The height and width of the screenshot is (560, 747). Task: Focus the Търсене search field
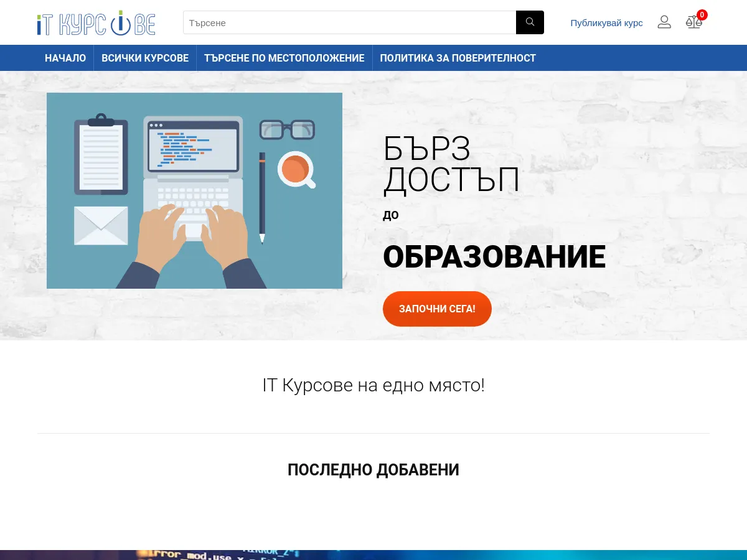349,22
